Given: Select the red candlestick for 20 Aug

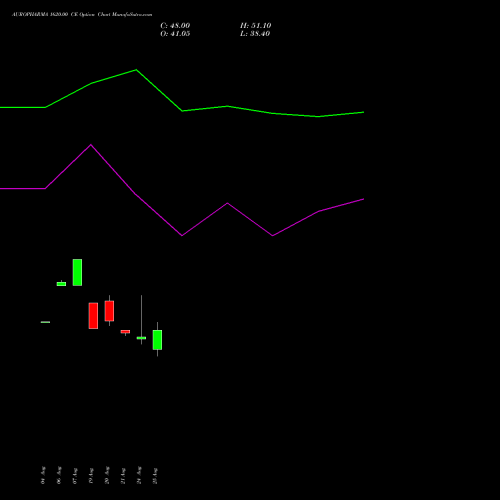Looking at the screenshot, I should click(x=109, y=311).
